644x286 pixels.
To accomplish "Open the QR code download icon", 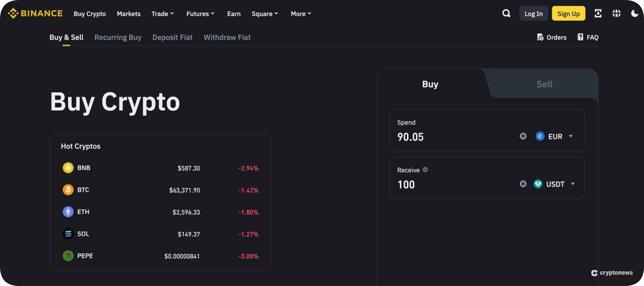I will coord(598,13).
